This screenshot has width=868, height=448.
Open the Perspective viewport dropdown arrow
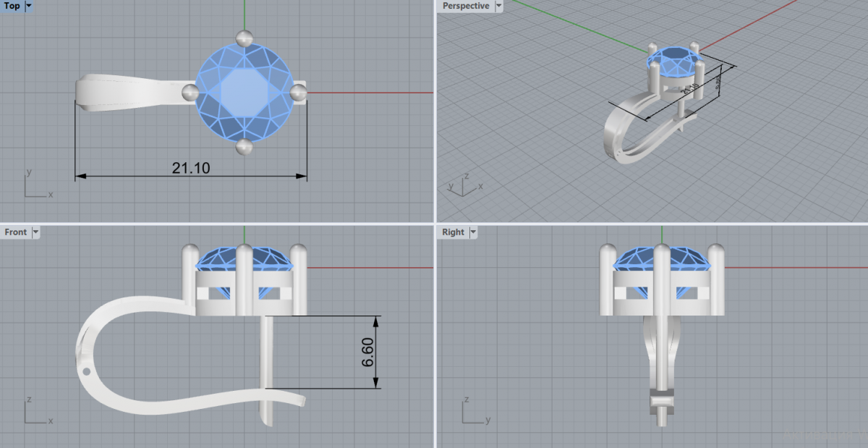coord(498,6)
